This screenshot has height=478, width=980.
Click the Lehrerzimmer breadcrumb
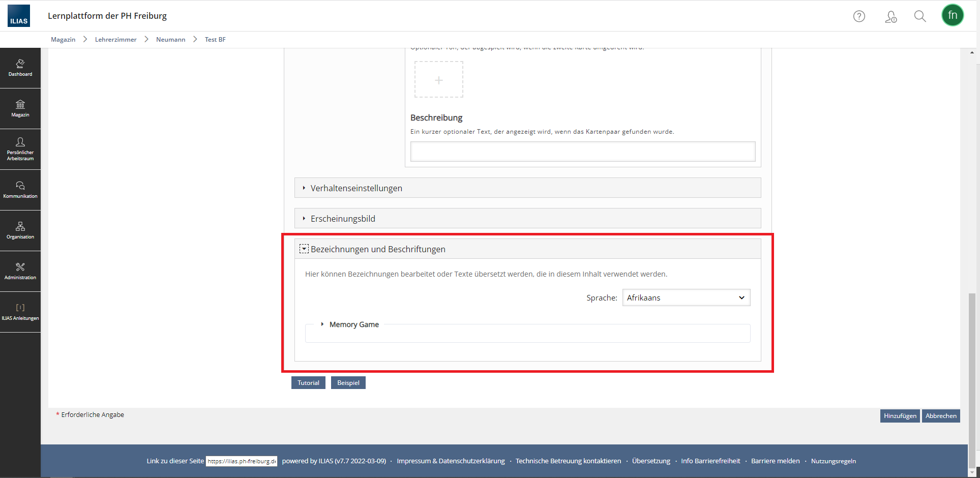(115, 40)
